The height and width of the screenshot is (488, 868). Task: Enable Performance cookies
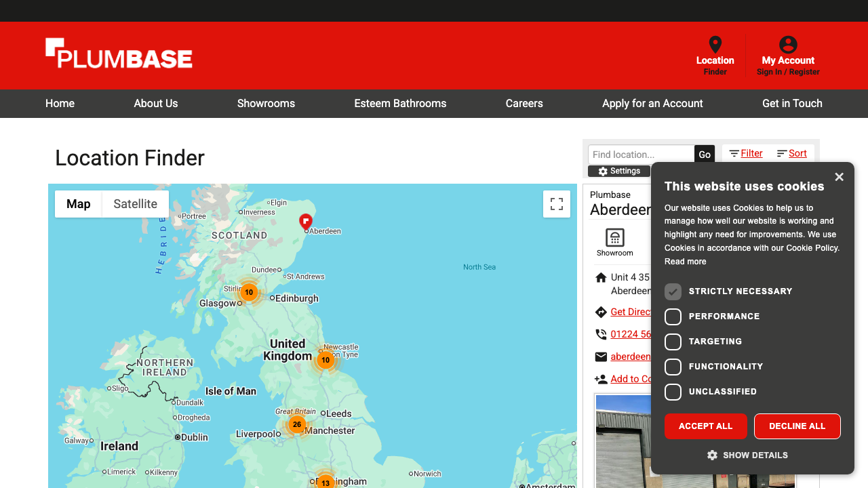673,317
